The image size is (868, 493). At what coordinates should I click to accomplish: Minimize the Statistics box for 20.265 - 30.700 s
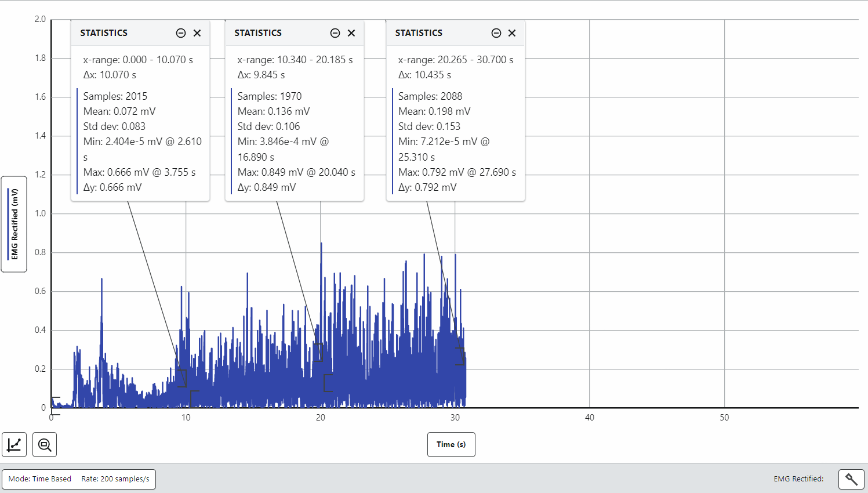(x=496, y=33)
